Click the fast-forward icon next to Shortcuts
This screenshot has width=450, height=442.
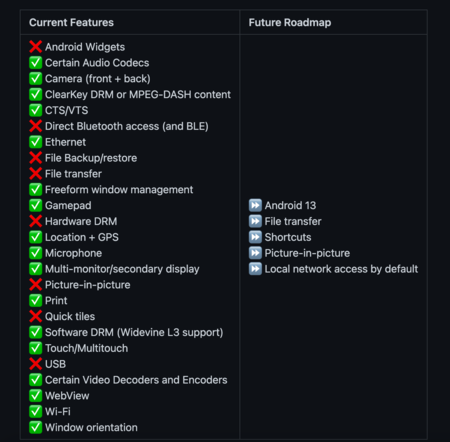click(x=255, y=237)
